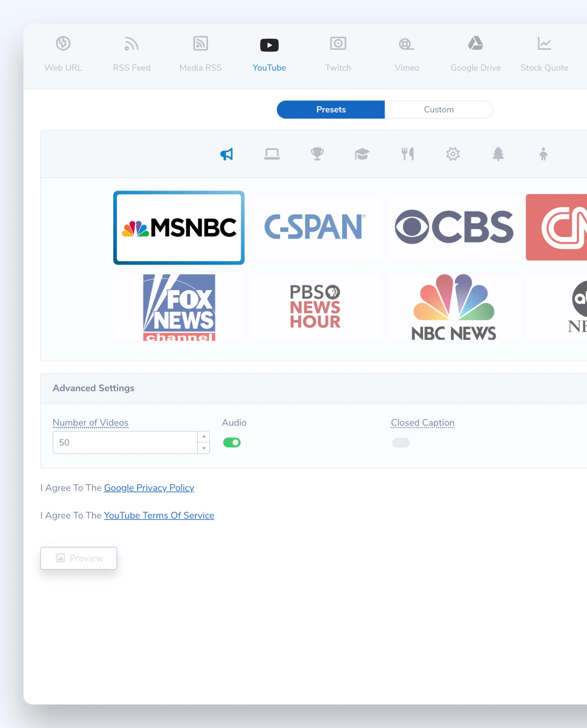Open the Google Privacy Policy link
The height and width of the screenshot is (728, 587).
(149, 488)
